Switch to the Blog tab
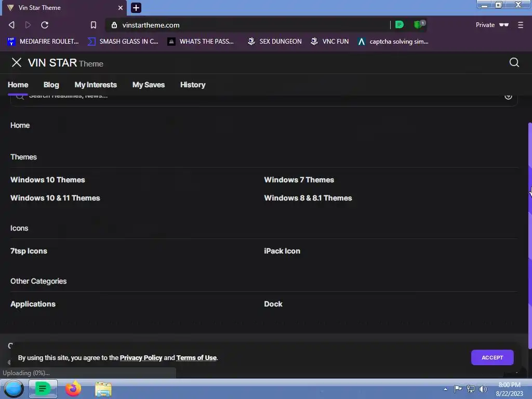Image resolution: width=532 pixels, height=399 pixels. click(x=51, y=85)
